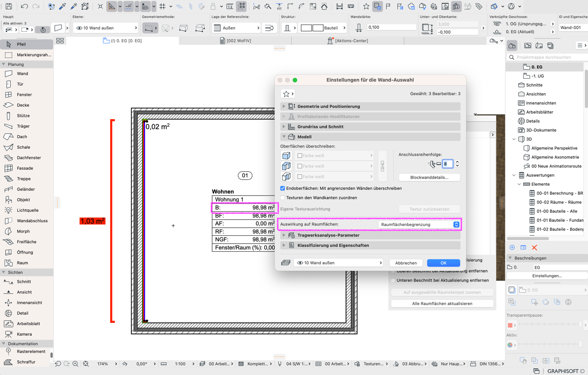
Task: Collapse the Modell section
Action: point(371,137)
